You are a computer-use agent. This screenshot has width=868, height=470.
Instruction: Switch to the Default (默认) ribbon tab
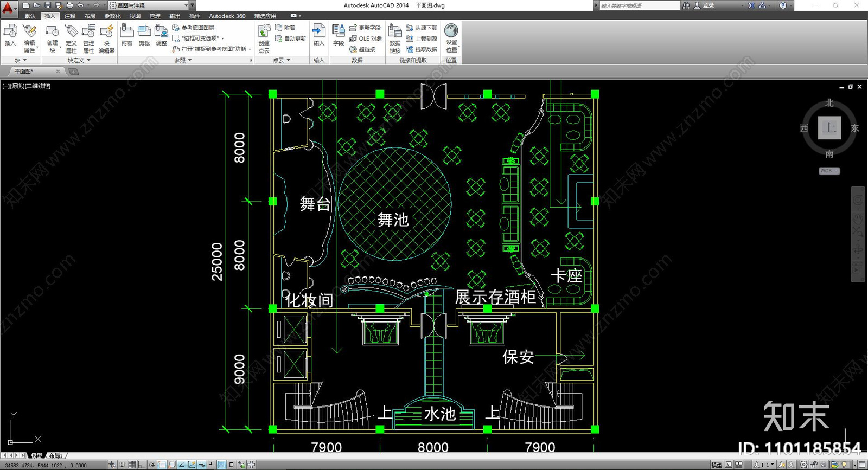coord(30,16)
